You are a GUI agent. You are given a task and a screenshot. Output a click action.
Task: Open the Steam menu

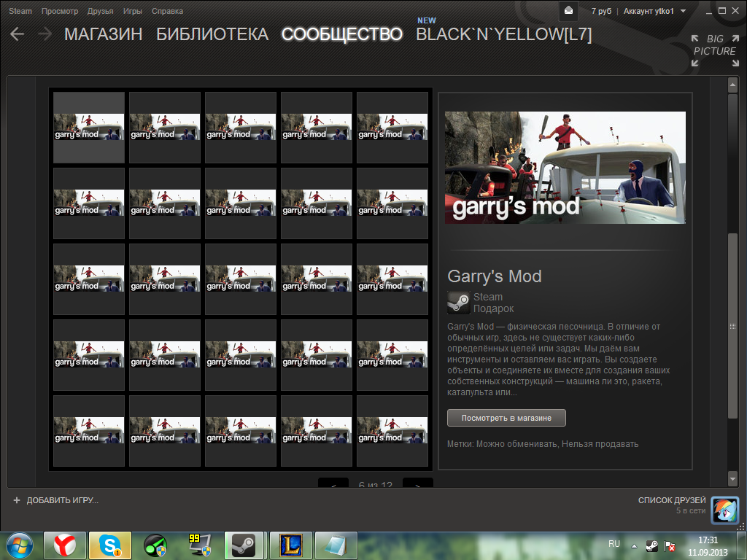tap(20, 11)
